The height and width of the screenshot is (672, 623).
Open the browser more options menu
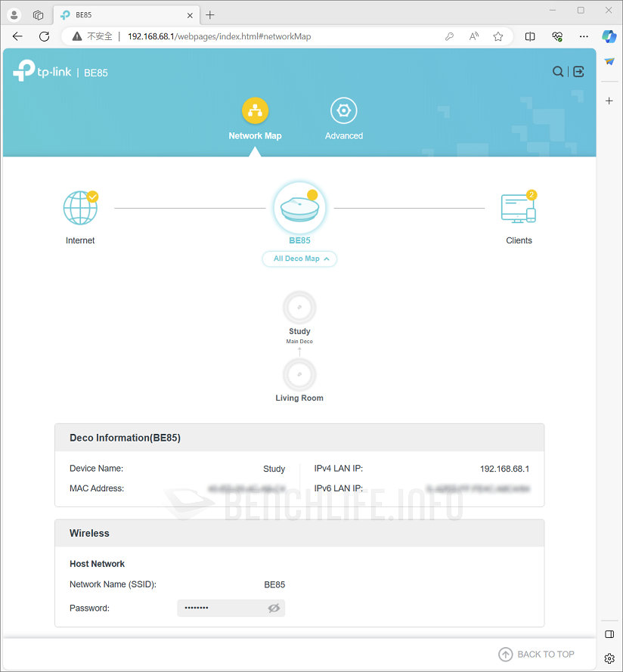[x=584, y=36]
